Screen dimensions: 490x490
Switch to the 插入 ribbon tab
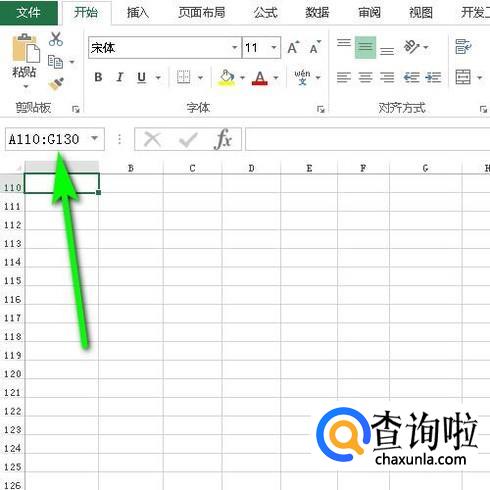(x=137, y=13)
